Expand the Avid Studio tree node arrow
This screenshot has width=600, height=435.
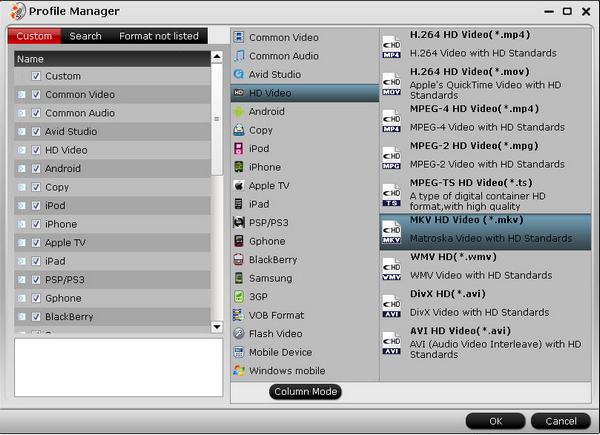point(22,132)
